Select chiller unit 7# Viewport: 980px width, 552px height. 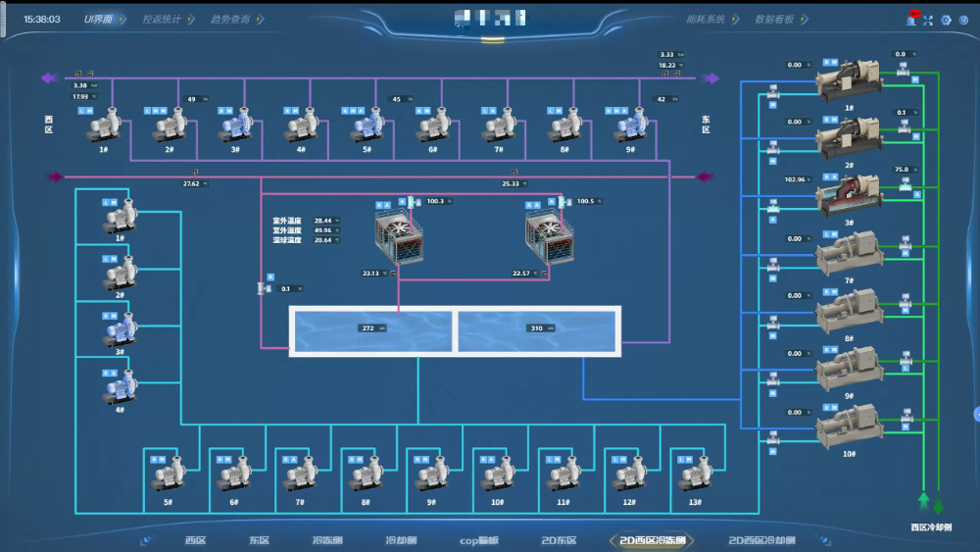[x=850, y=254]
